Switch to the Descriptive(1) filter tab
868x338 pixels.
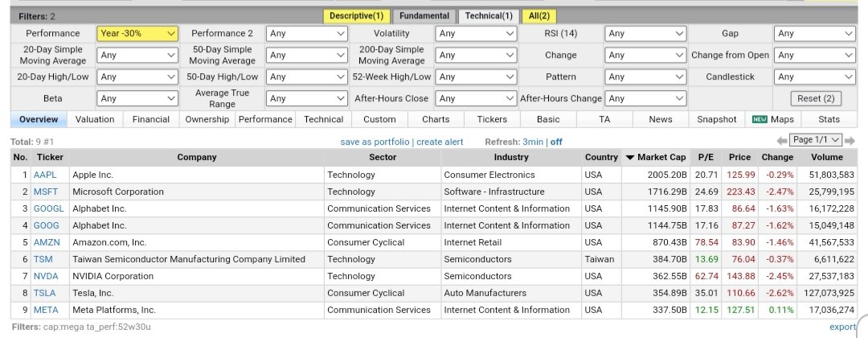(357, 16)
